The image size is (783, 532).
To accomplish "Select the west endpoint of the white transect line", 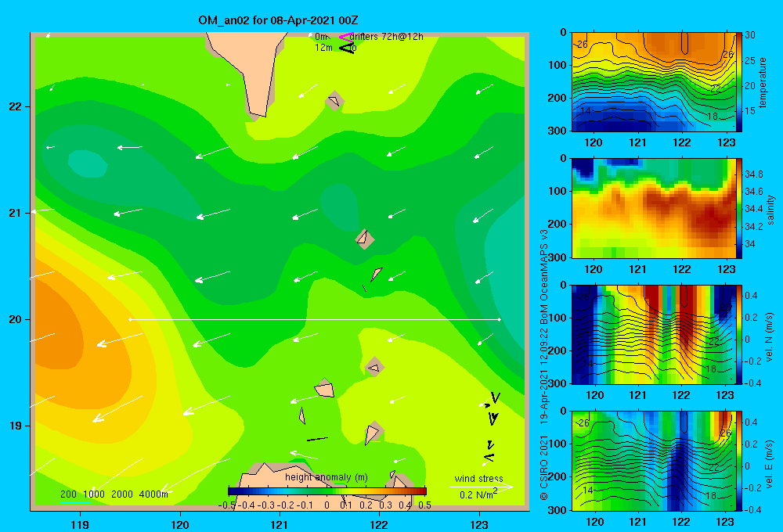I will (130, 319).
